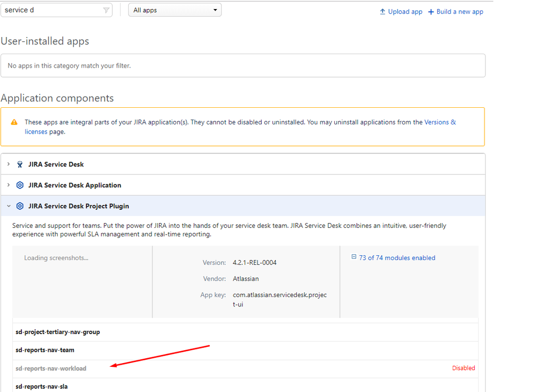The width and height of the screenshot is (536, 392).
Task: Click the warning triangle icon
Action: coord(14,122)
